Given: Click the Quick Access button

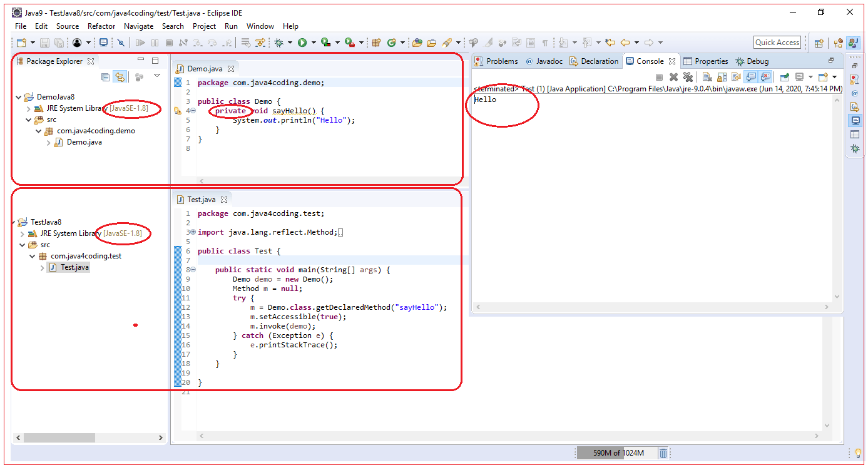Looking at the screenshot, I should click(777, 42).
